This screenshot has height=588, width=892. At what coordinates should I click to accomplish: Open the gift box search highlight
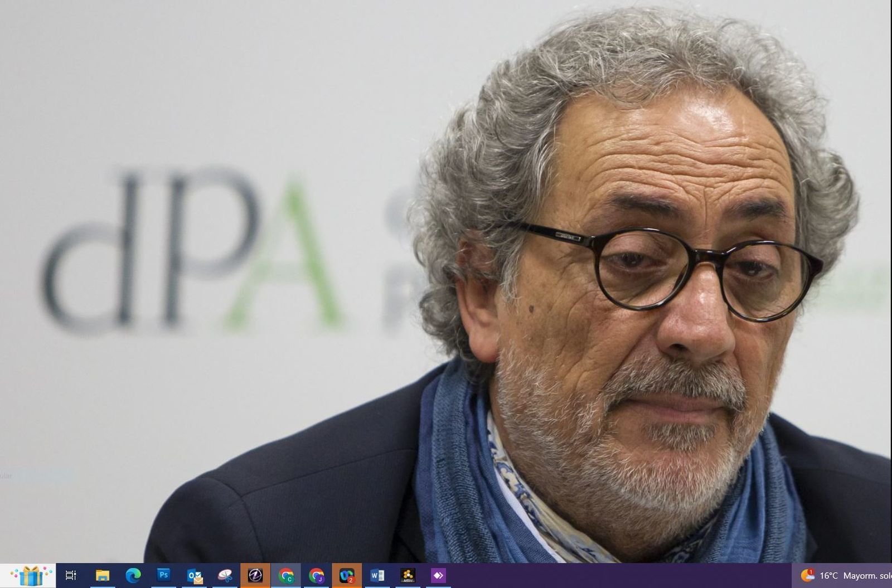[x=32, y=575]
